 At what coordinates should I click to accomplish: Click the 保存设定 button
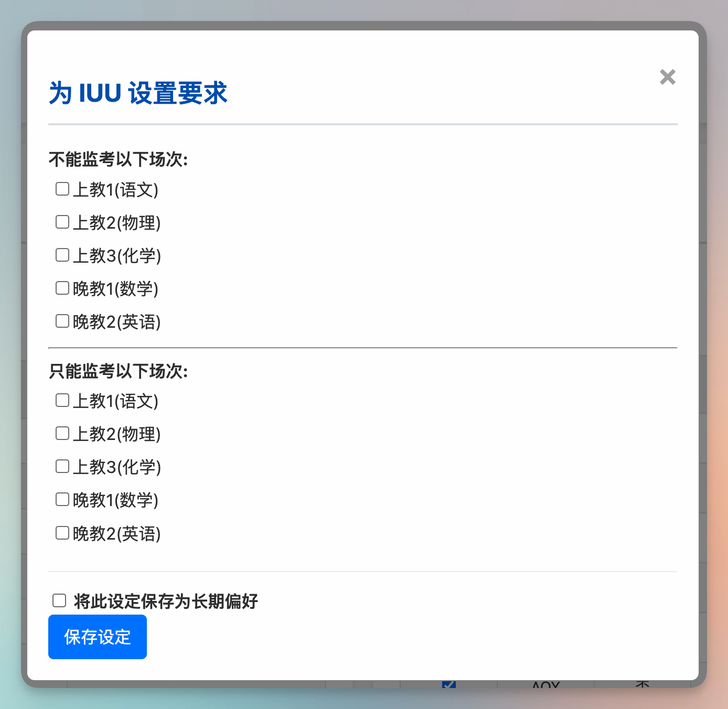click(98, 637)
